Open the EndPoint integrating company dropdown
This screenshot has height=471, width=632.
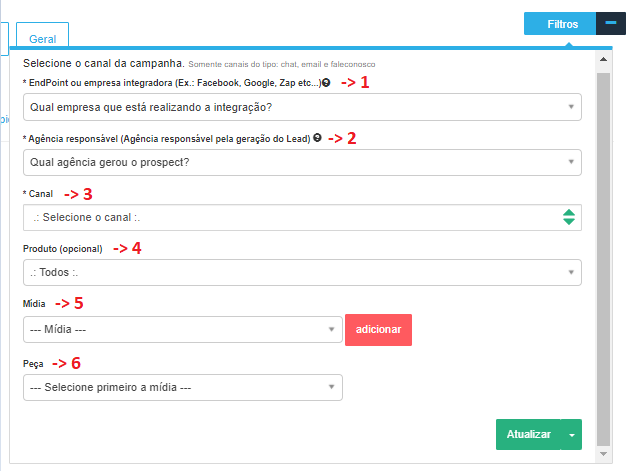[301, 106]
